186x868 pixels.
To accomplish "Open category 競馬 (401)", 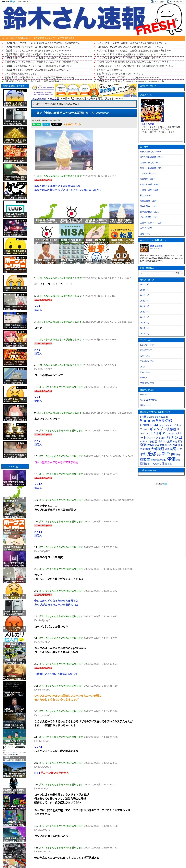I will click(145, 233).
